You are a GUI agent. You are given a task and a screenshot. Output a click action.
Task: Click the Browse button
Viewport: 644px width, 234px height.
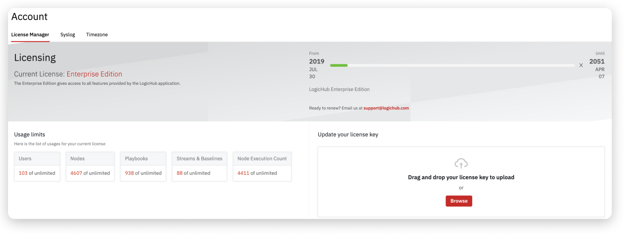459,201
